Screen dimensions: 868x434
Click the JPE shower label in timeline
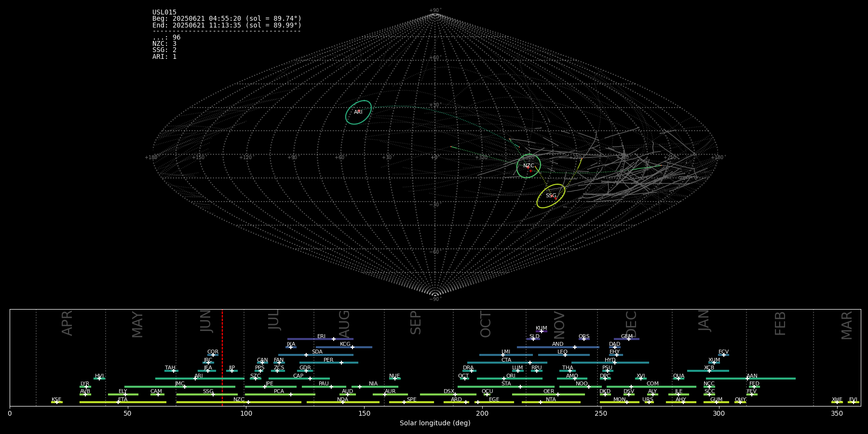click(270, 384)
